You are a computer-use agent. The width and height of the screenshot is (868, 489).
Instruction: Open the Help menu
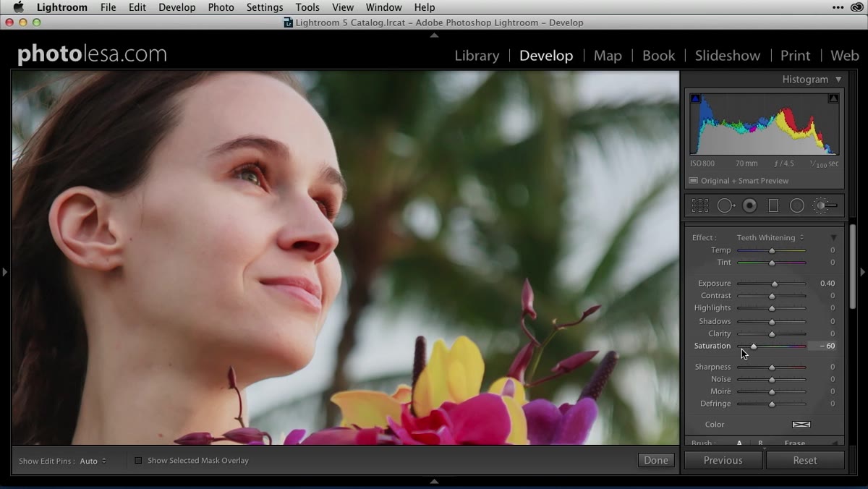[425, 7]
